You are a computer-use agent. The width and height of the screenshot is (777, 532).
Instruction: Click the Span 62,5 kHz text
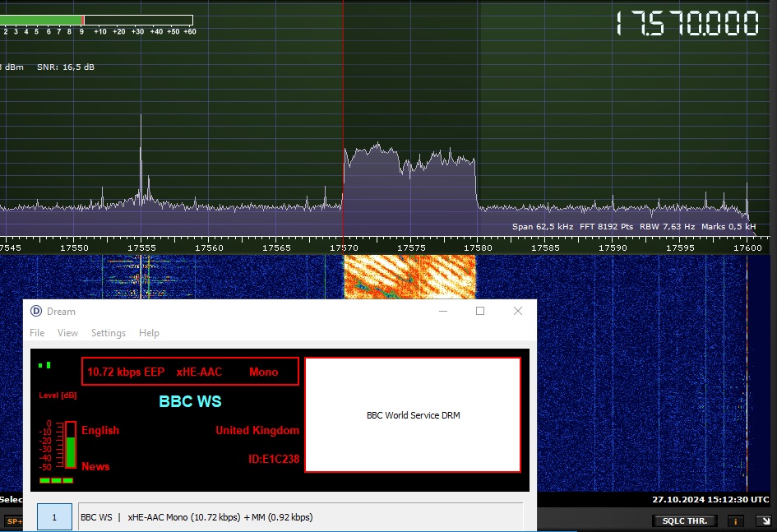click(x=543, y=226)
